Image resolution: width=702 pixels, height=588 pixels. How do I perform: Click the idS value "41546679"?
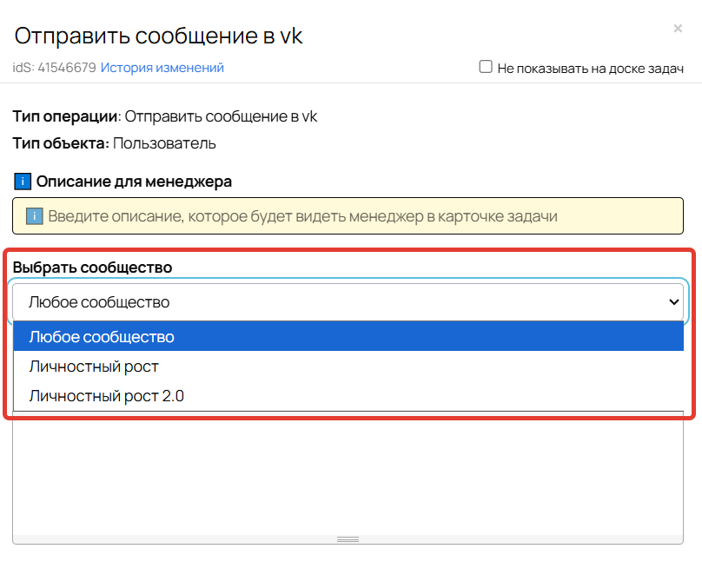(x=70, y=65)
